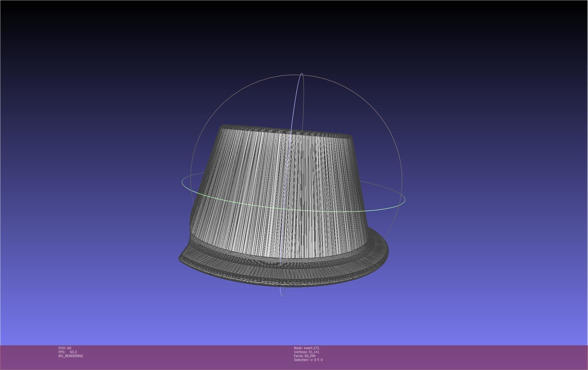Click the Faces: 82,294 readout
This screenshot has height=370, width=588.
pos(305,356)
